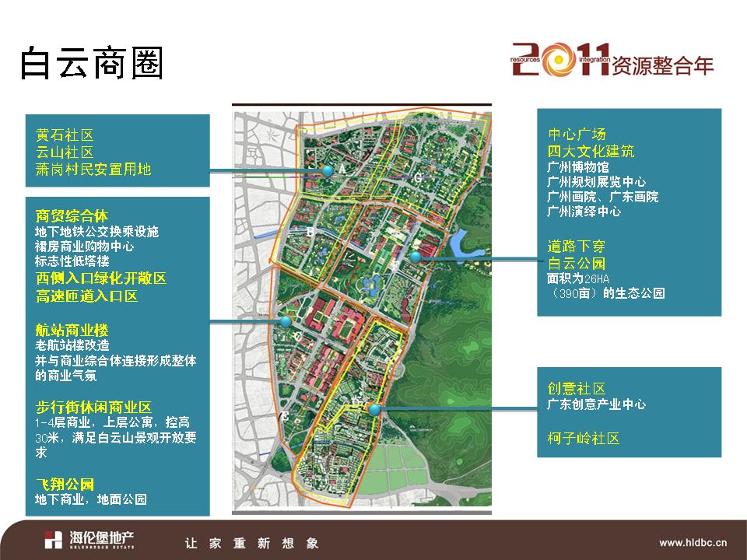
Task: Select the 步行街休闲商业区 heading
Action: (x=93, y=407)
